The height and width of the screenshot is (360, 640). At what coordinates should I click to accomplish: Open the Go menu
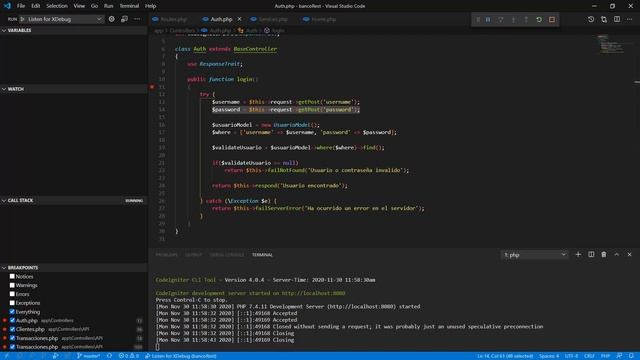click(94, 6)
